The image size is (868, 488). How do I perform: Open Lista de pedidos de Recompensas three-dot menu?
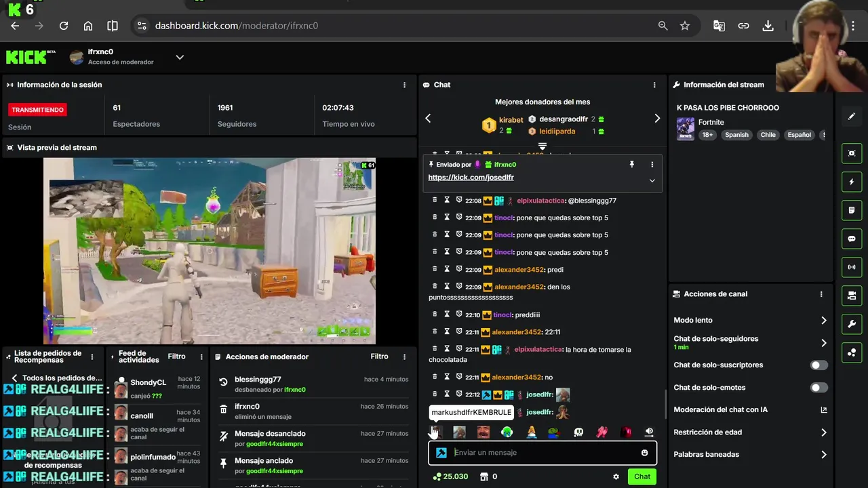[x=92, y=357]
